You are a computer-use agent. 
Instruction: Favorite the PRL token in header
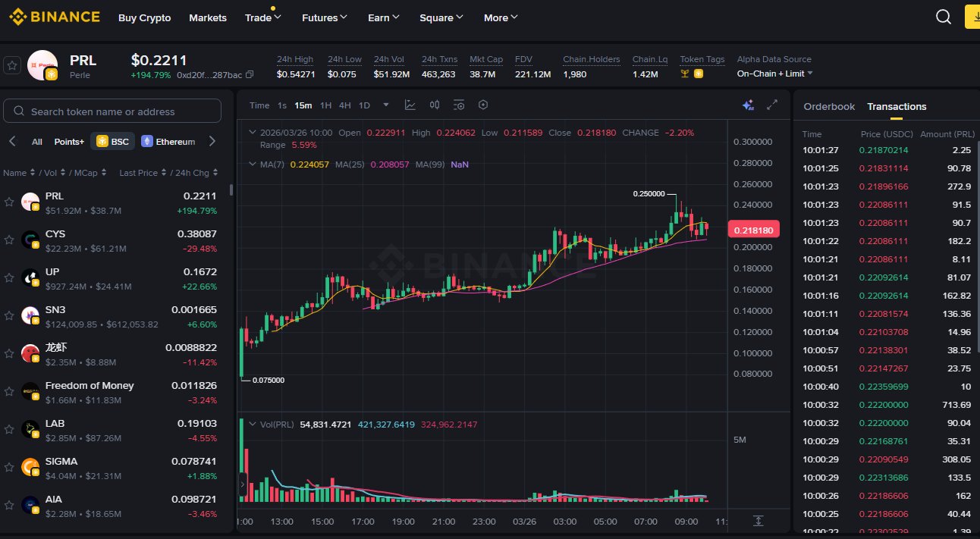[x=12, y=65]
